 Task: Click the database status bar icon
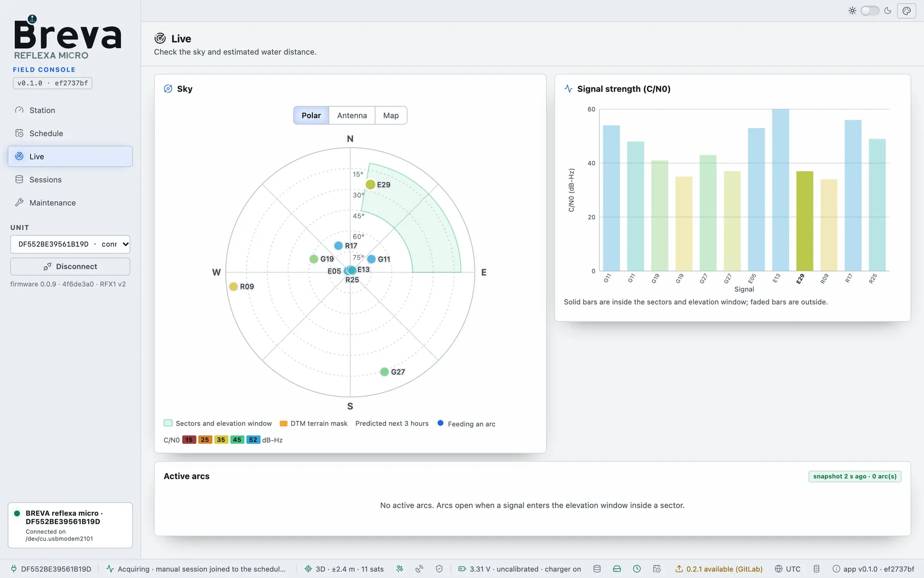tap(597, 569)
